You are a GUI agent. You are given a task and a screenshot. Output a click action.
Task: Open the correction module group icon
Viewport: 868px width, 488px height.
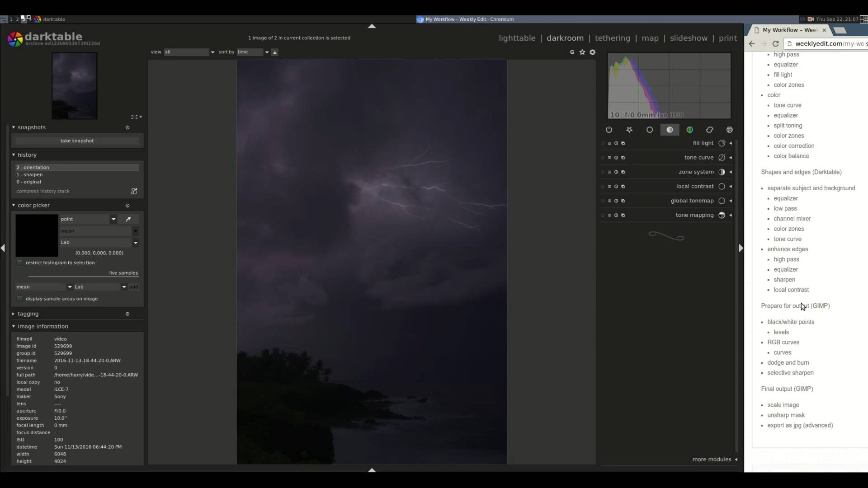pos(709,130)
